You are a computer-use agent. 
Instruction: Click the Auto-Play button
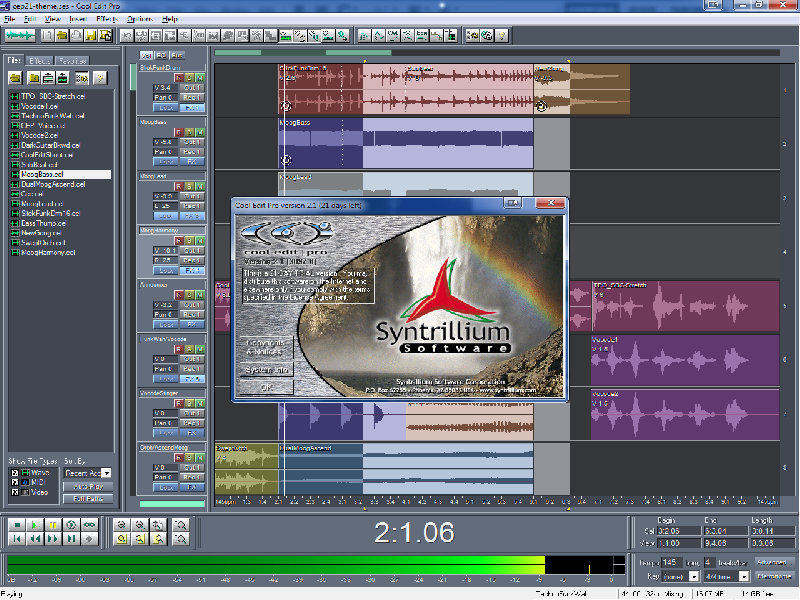coord(88,487)
